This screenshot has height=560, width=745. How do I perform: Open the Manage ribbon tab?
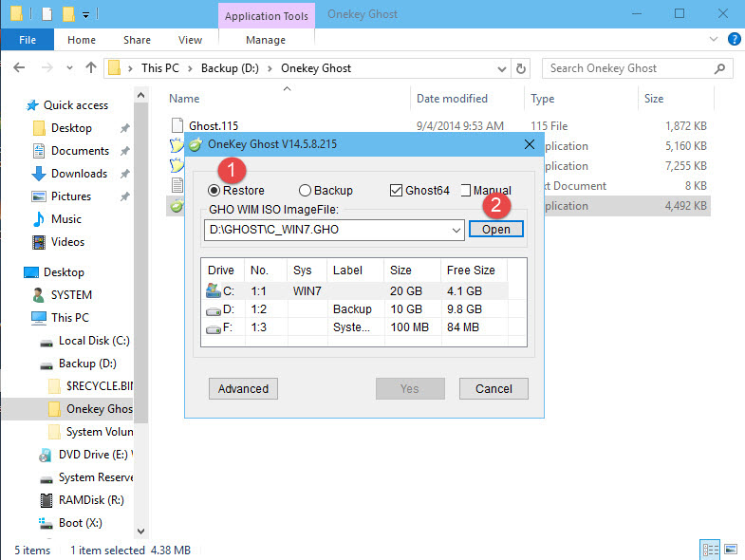[x=266, y=40]
